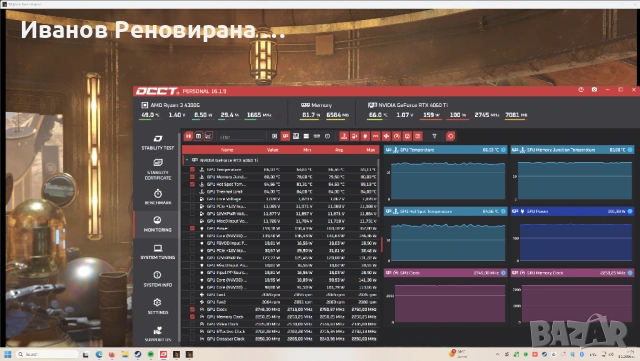Screen dimensions: 640x361
Task: Sort sensor table by Avg column
Action: click(339, 150)
